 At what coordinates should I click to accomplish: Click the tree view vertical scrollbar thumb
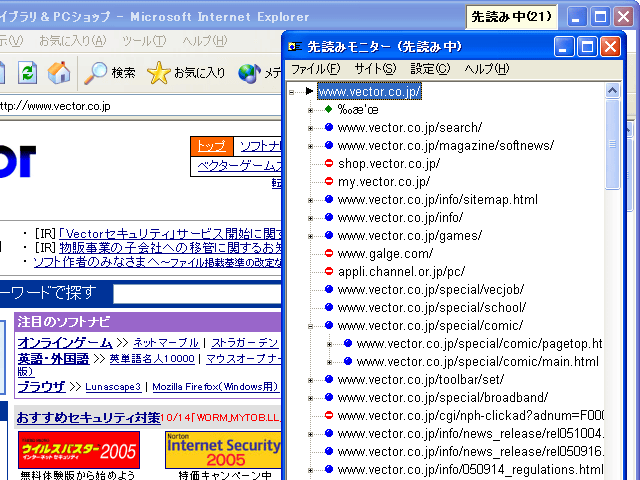[612, 144]
